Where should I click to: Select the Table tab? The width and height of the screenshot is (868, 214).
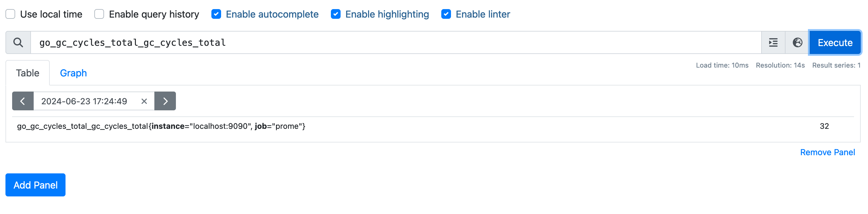[28, 72]
